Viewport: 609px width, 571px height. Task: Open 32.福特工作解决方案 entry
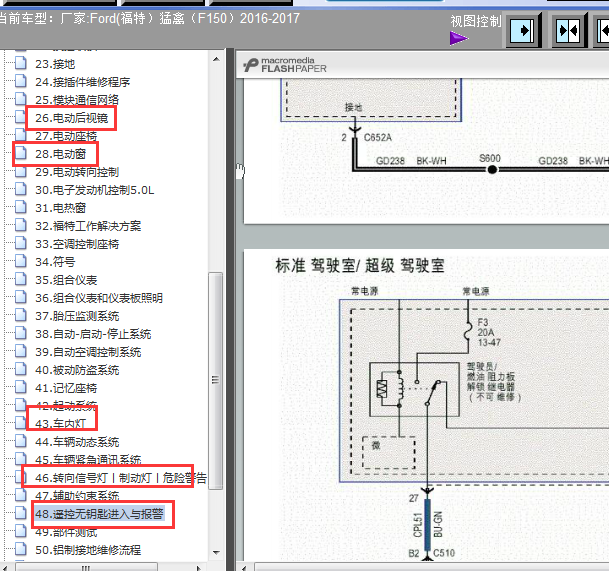pyautogui.click(x=88, y=226)
